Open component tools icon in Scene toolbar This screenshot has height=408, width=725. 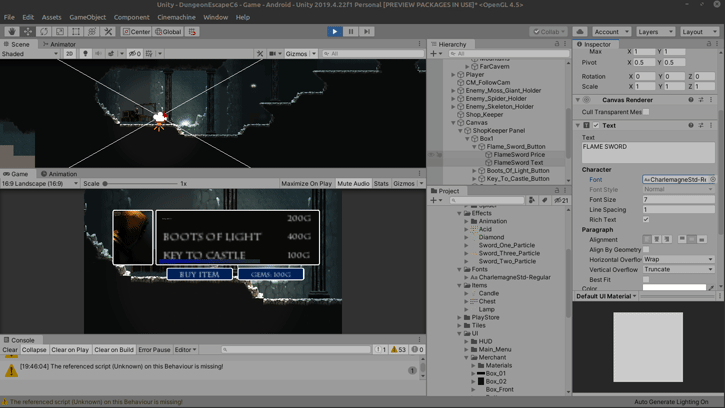tap(260, 54)
